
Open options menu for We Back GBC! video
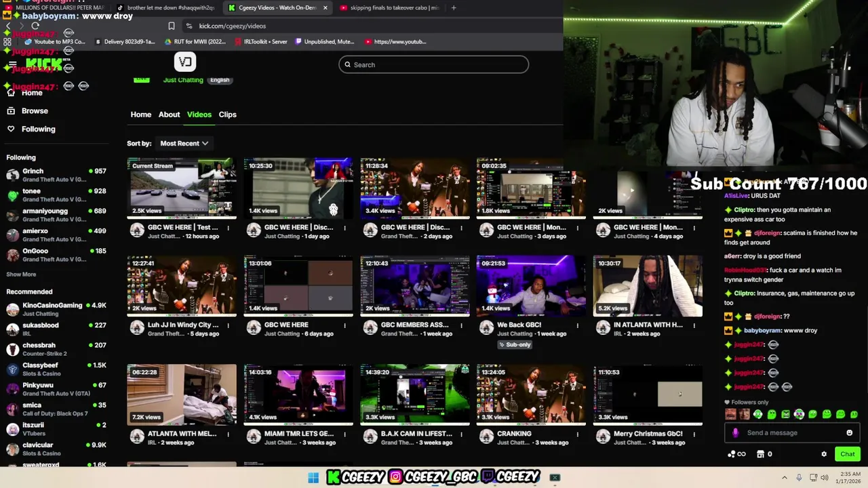pyautogui.click(x=578, y=325)
